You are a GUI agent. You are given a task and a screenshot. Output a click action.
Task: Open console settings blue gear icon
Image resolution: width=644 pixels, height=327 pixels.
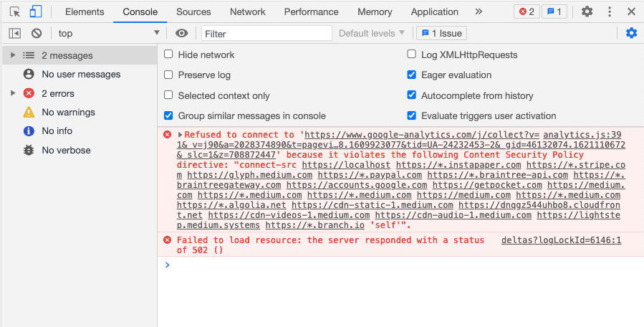tap(631, 33)
